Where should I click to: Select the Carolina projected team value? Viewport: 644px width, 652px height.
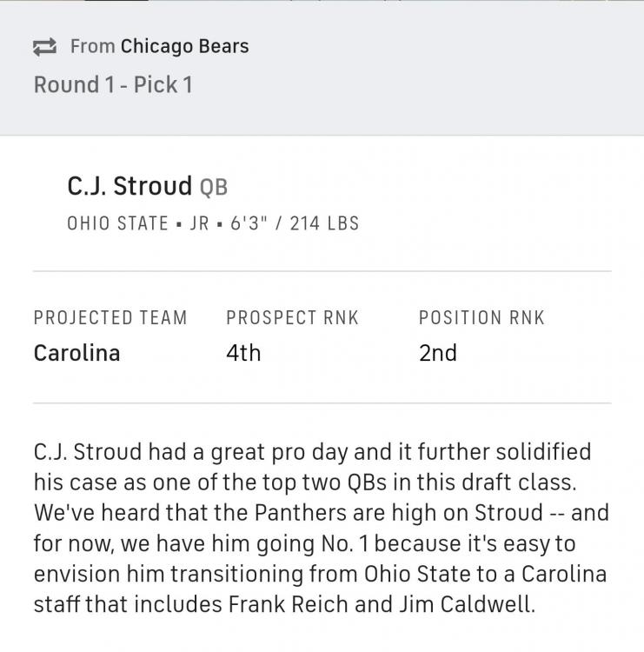point(77,353)
